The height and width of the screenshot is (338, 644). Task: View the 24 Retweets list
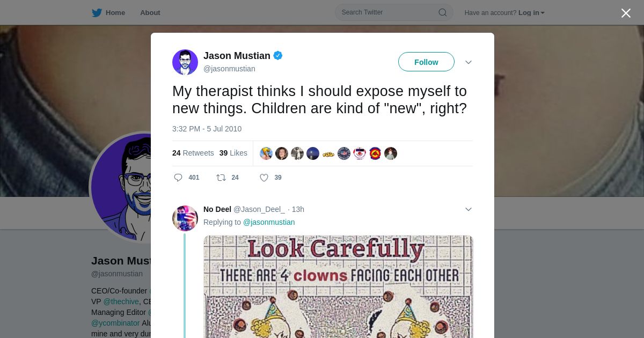tap(193, 153)
